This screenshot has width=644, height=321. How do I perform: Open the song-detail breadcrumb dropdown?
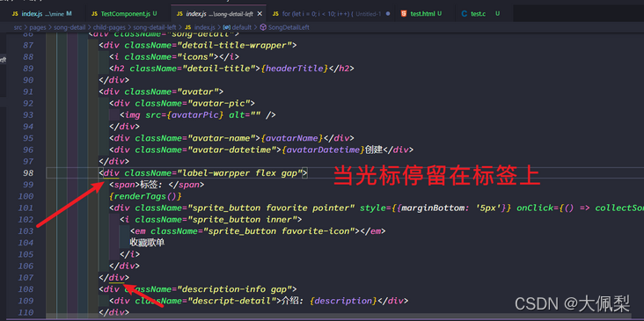(x=70, y=27)
